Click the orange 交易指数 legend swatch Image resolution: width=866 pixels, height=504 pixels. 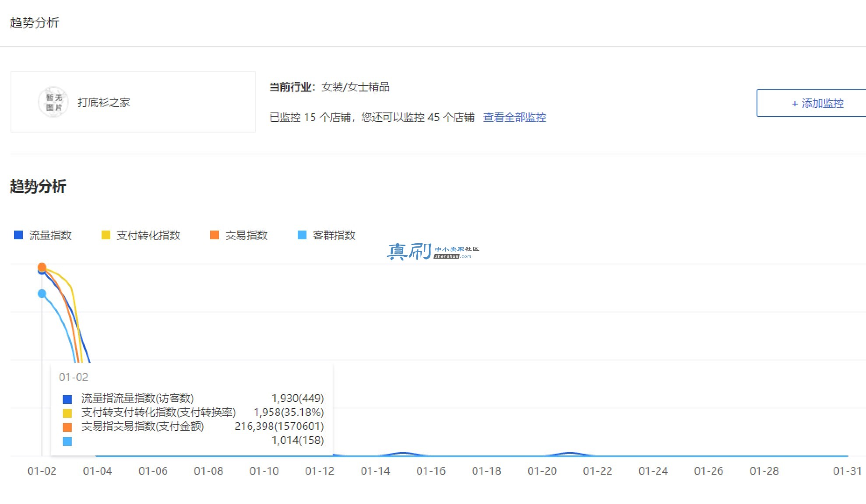click(x=215, y=235)
